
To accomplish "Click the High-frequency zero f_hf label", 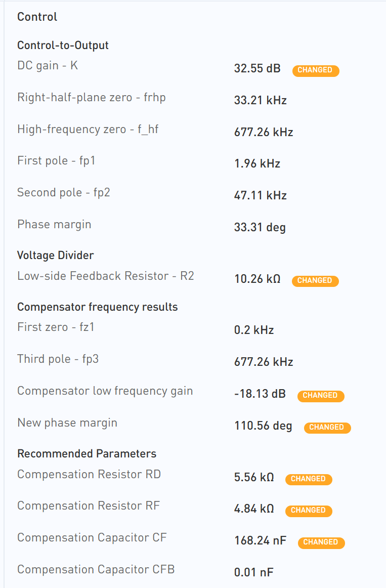I will tap(88, 130).
